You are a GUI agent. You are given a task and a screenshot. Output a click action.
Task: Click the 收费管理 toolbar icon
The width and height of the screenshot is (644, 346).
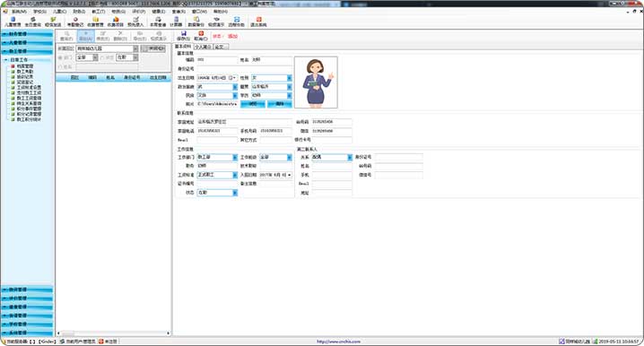[x=95, y=22]
